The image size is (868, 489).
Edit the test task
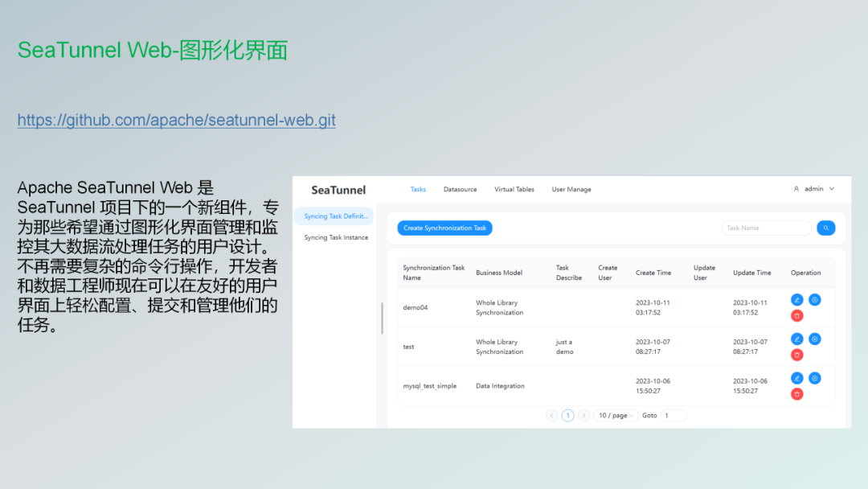(797, 339)
